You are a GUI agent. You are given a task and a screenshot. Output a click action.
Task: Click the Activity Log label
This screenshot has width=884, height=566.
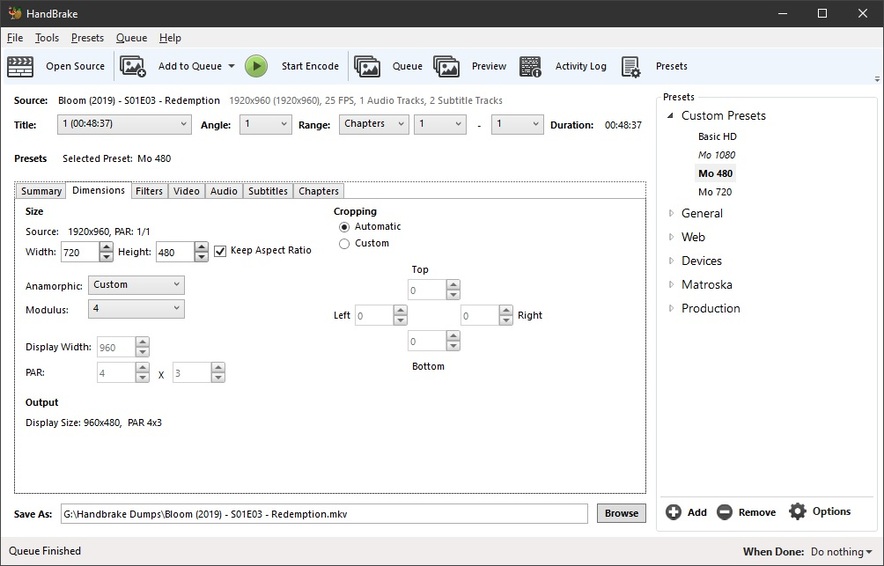pyautogui.click(x=581, y=66)
